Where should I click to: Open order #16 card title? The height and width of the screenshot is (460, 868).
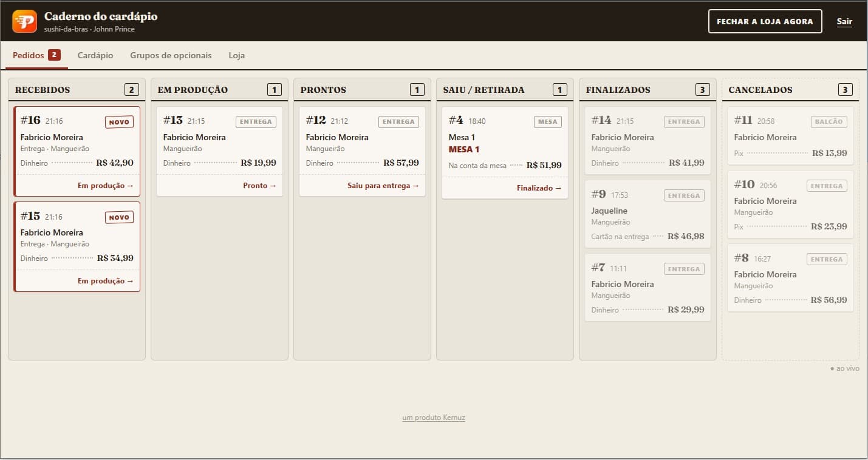pos(30,120)
